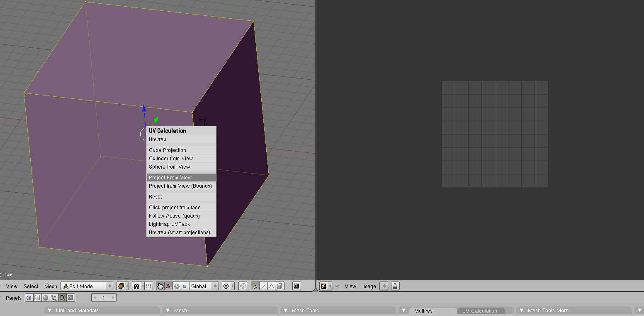Select the rotate manipulator ring icon
Image resolution: width=644 pixels, height=316 pixels.
(x=177, y=286)
